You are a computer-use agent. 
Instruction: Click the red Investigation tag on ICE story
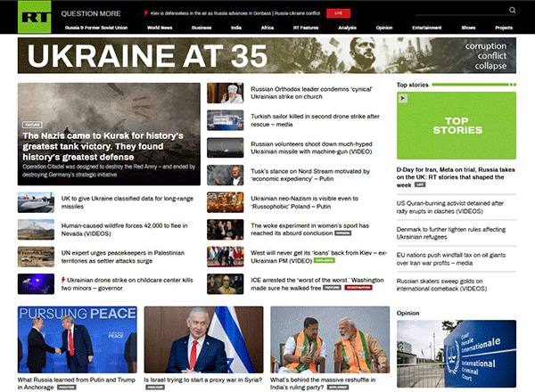point(358,288)
